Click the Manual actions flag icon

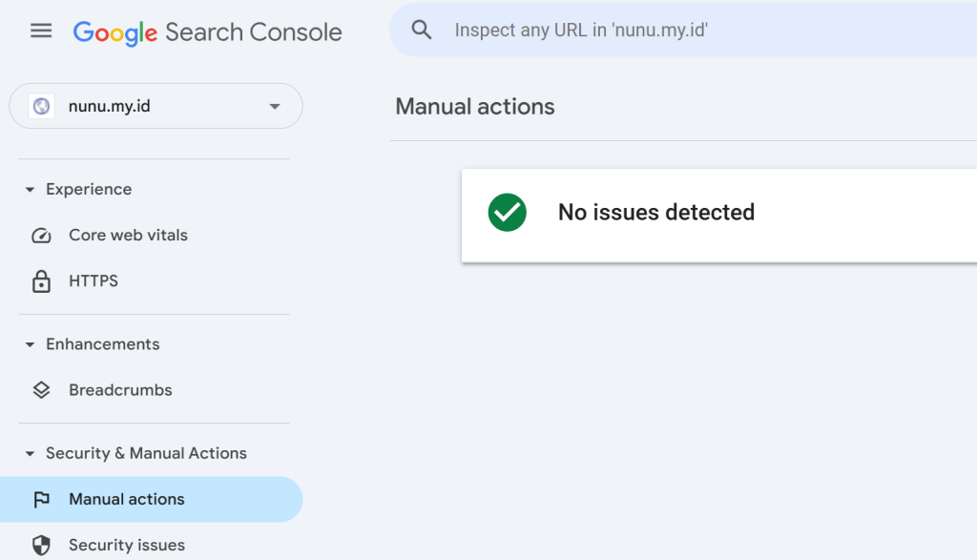[41, 500]
